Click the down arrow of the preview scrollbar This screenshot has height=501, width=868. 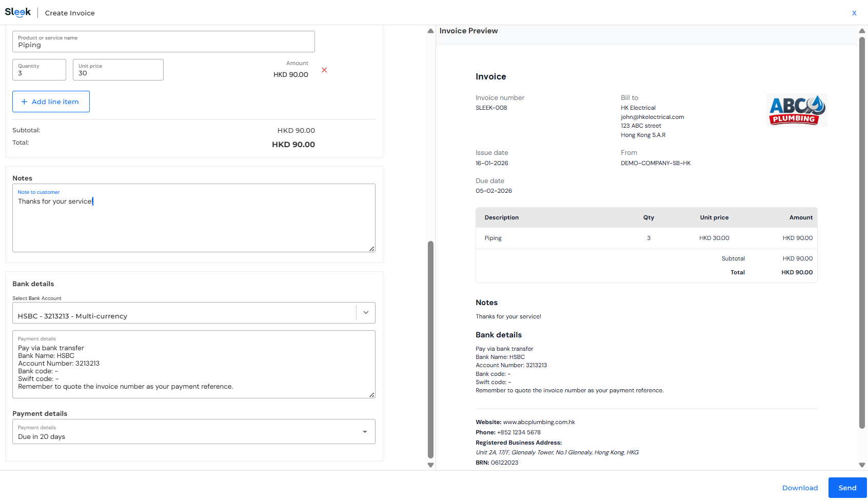(x=861, y=465)
